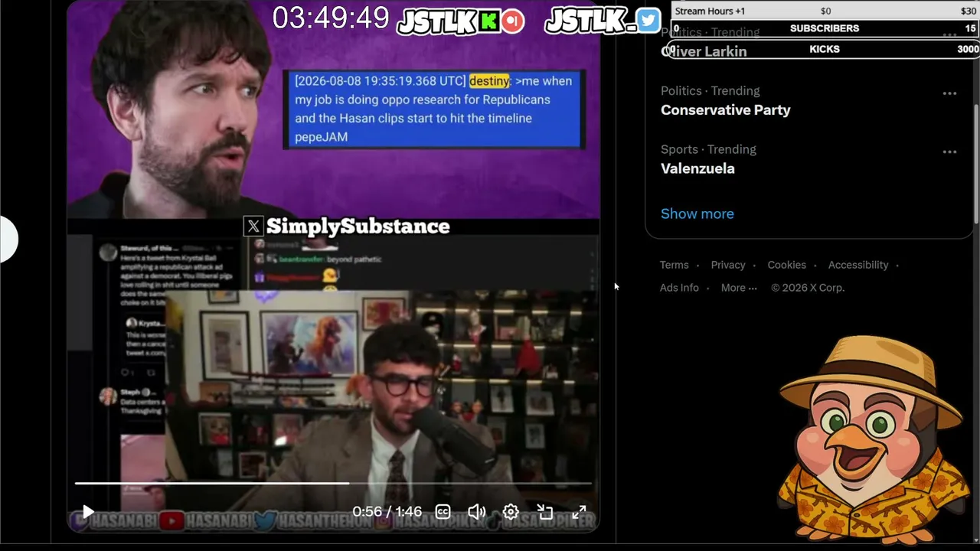The height and width of the screenshot is (551, 980).
Task: Open the Oliver Larkin trending topic
Action: click(704, 51)
